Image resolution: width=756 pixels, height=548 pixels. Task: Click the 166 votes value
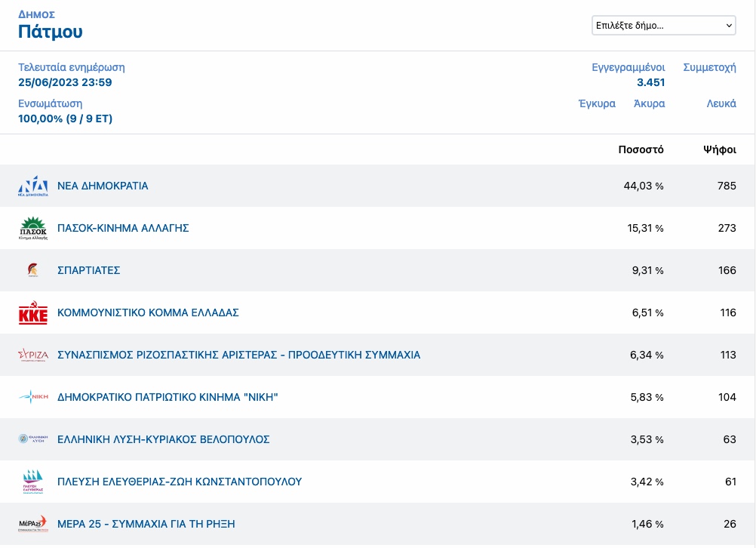727,271
